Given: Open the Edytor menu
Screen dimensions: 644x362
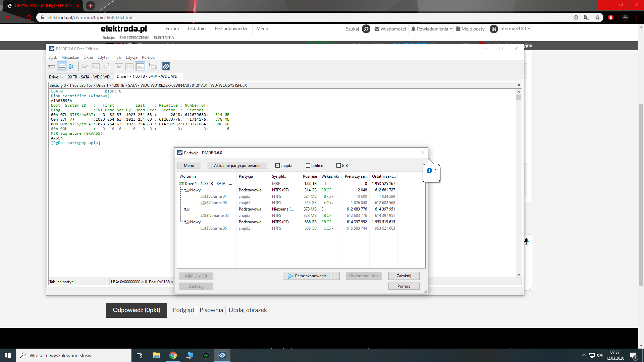Looking at the screenshot, I should click(103, 57).
